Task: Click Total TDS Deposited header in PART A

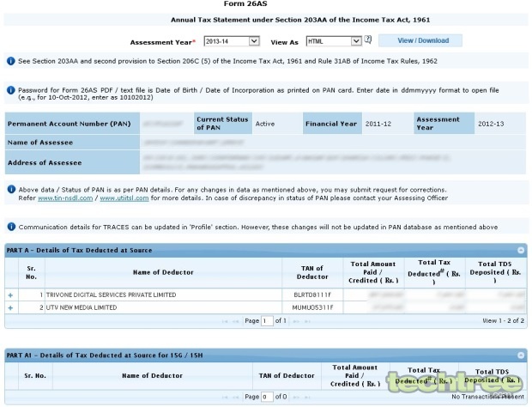Action: tap(495, 272)
